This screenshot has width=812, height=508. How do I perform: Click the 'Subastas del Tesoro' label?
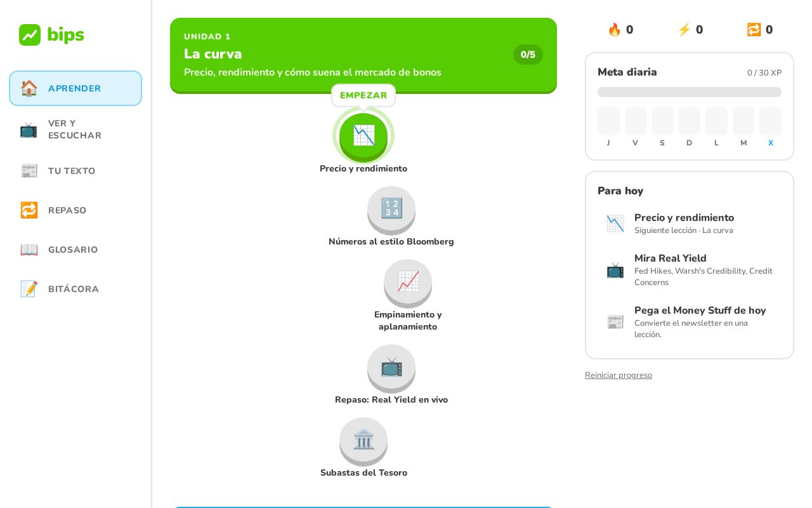tap(363, 473)
